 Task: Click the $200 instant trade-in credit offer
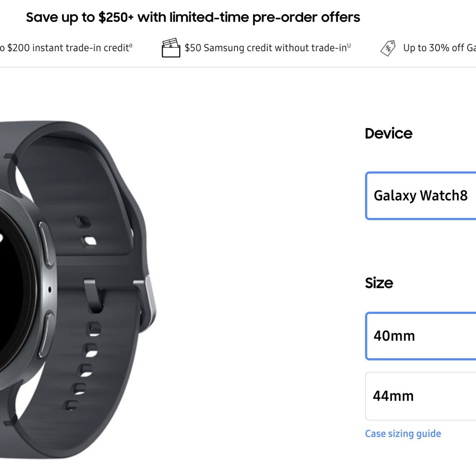click(63, 48)
